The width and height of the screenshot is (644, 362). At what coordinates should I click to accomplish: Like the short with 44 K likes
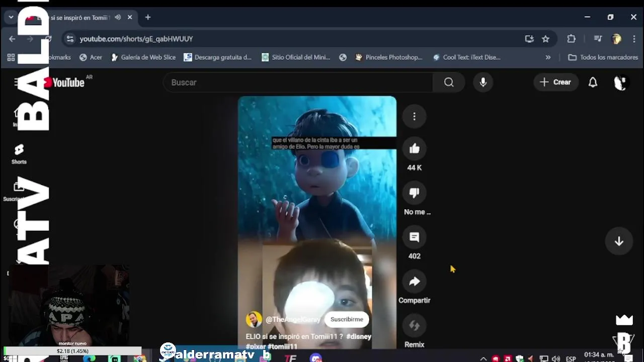[414, 149]
